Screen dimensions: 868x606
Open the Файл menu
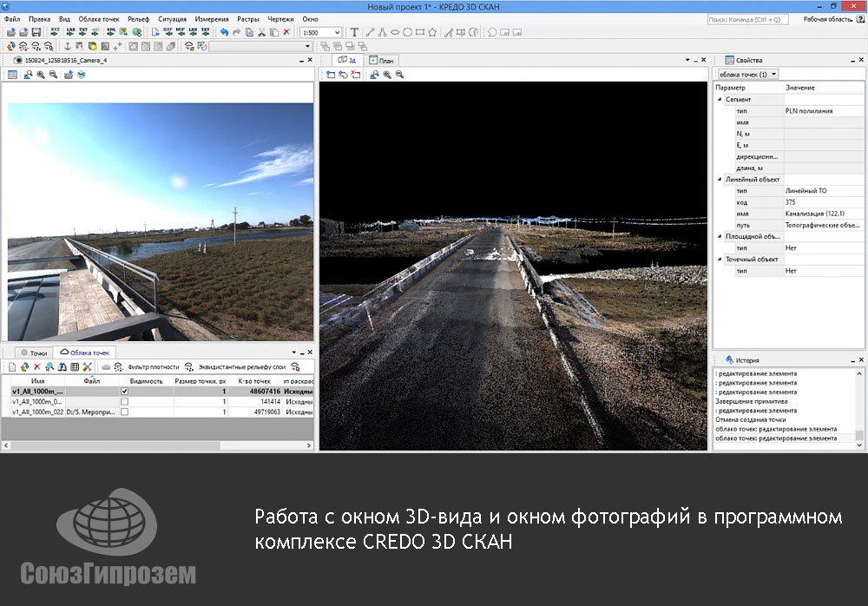click(12, 19)
